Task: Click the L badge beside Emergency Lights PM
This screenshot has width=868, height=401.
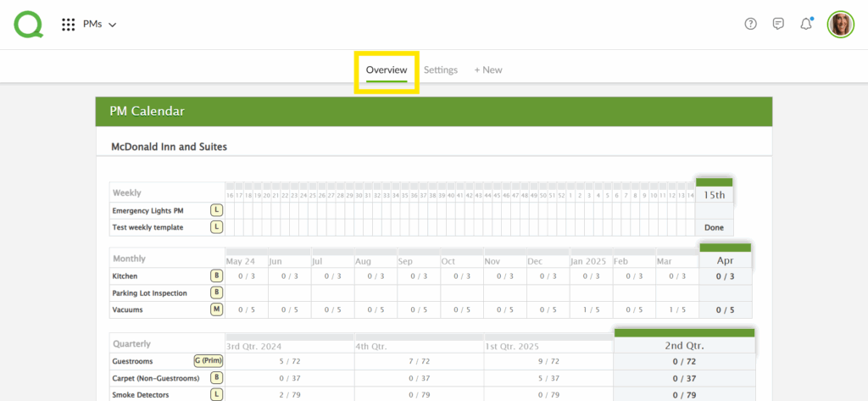Action: coord(216,209)
